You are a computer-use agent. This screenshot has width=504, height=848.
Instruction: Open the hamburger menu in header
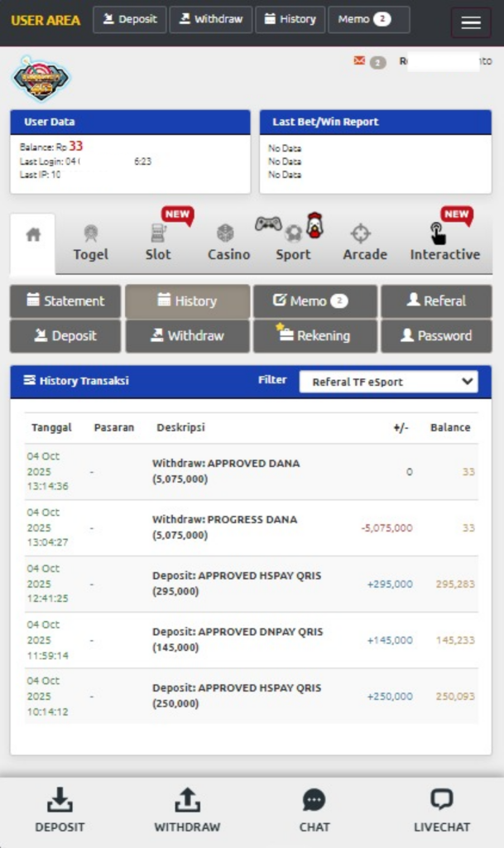tap(470, 22)
